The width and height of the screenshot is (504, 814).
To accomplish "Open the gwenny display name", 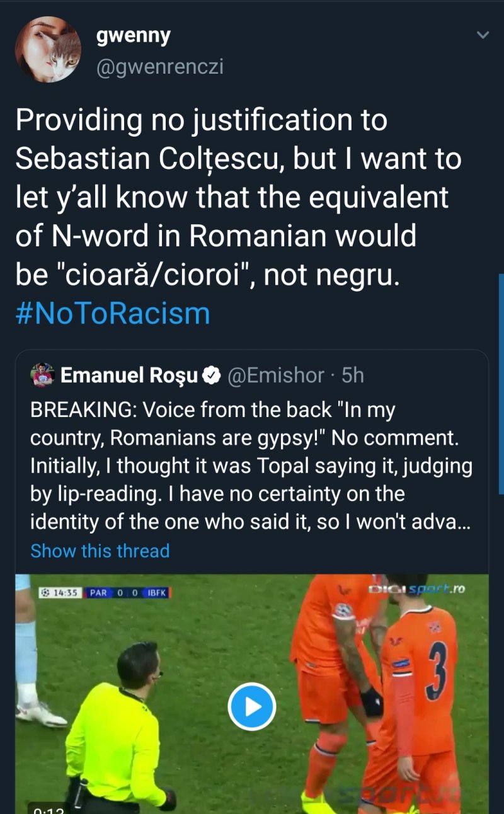I will coord(133,35).
